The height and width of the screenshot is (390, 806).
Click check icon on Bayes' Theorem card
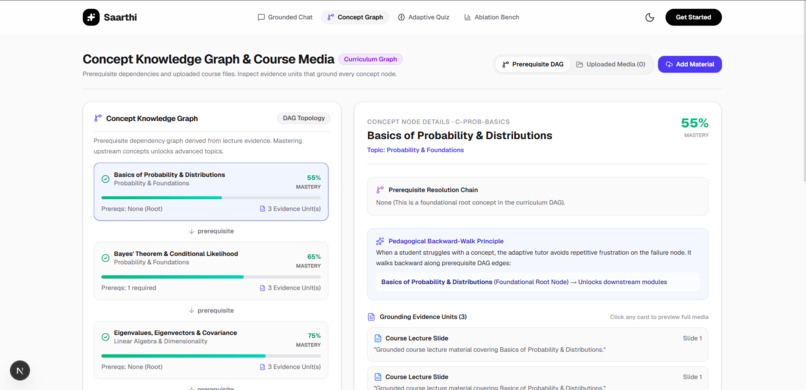pyautogui.click(x=105, y=258)
